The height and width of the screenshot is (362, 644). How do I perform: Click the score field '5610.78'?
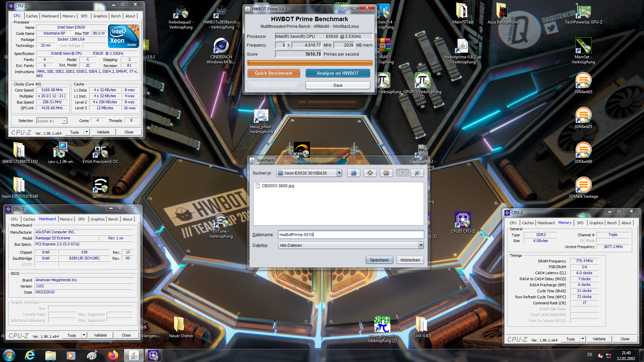[298, 54]
